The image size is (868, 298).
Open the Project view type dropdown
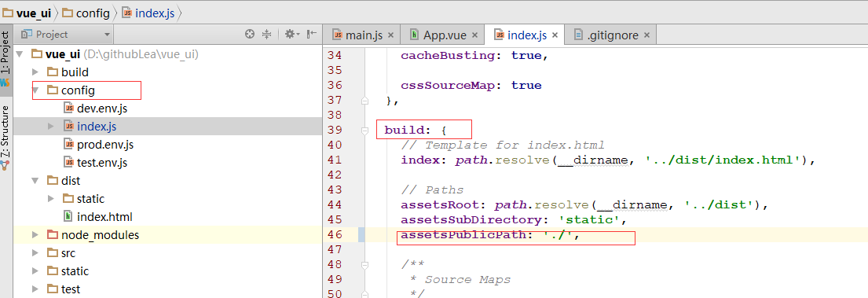coord(66,35)
